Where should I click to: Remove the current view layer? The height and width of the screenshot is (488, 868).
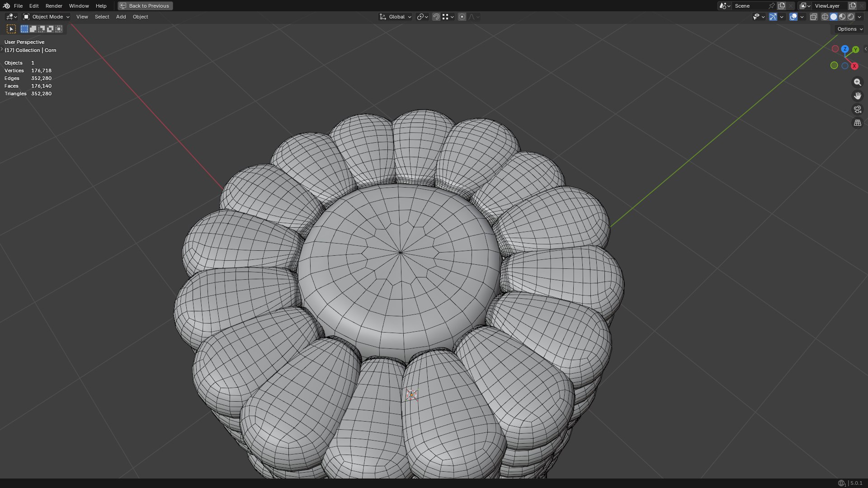tap(862, 6)
